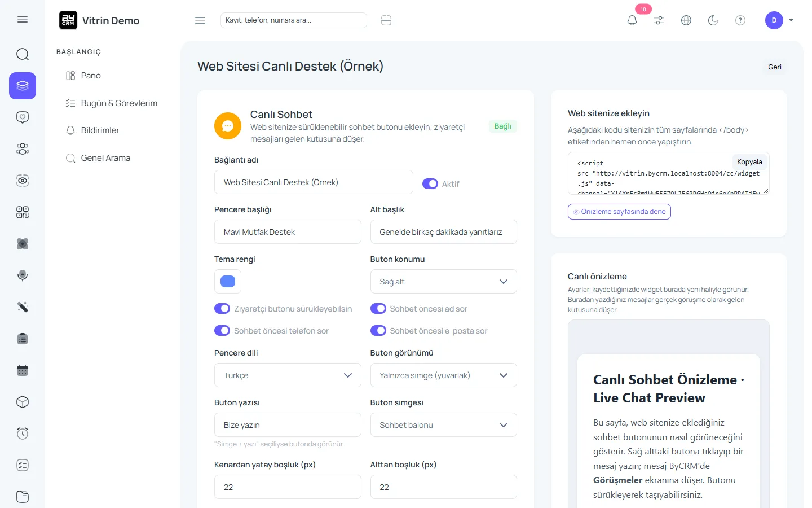Open the chat bubble with heart icon
This screenshot has width=812, height=508.
[23, 117]
